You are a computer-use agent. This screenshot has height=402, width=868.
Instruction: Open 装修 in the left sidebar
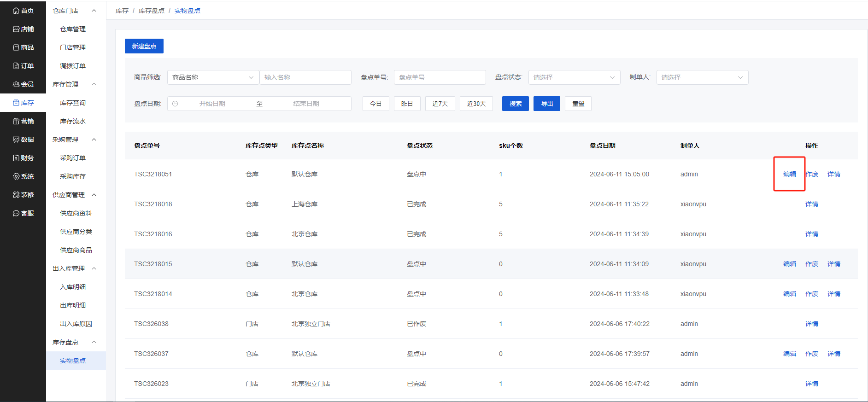click(23, 195)
